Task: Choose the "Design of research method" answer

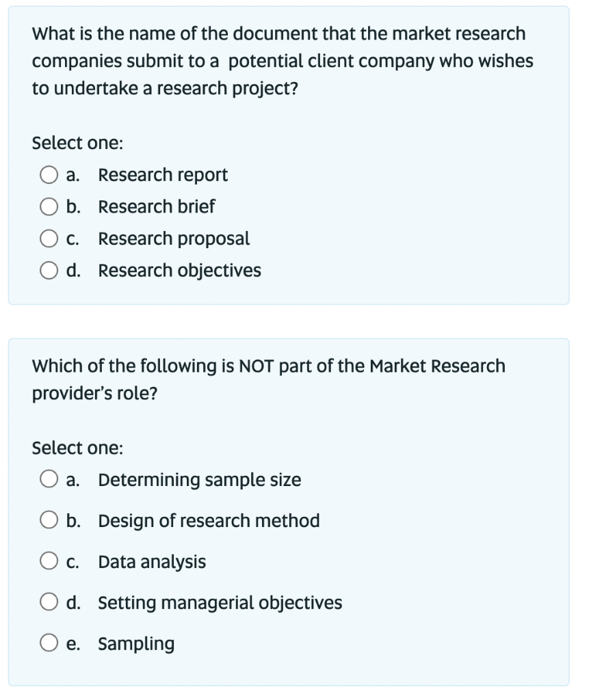Action: (x=49, y=520)
